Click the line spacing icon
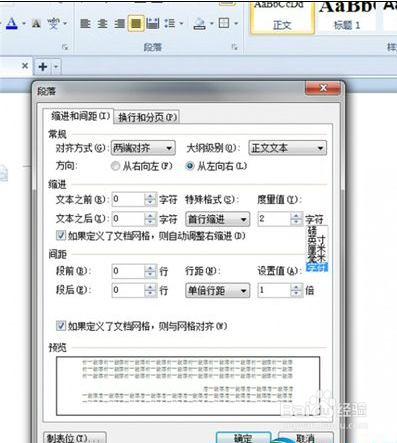 point(169,23)
